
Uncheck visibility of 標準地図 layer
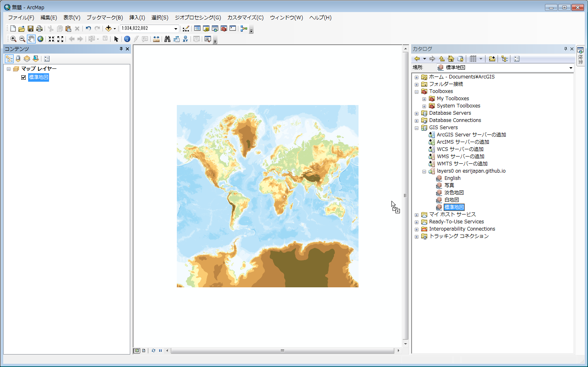pos(23,77)
